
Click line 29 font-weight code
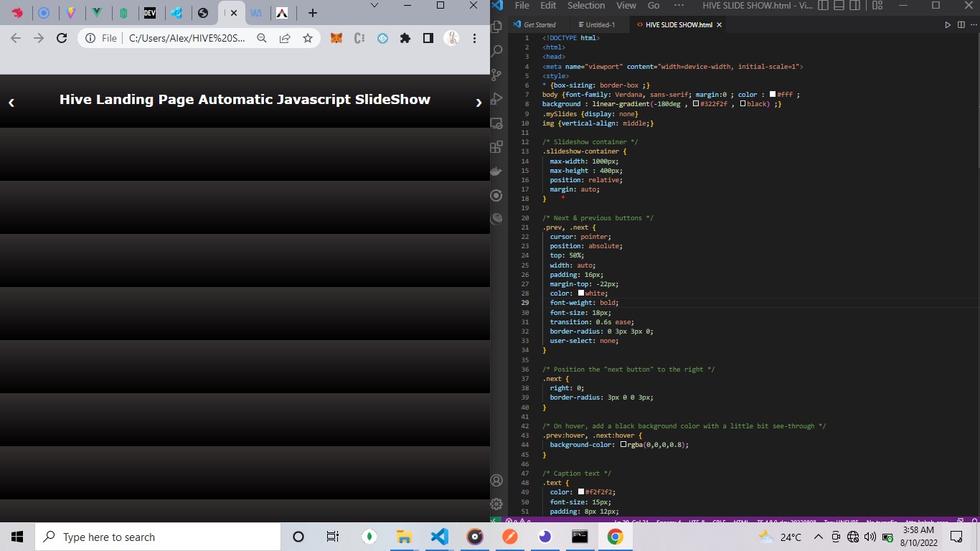[x=584, y=303]
